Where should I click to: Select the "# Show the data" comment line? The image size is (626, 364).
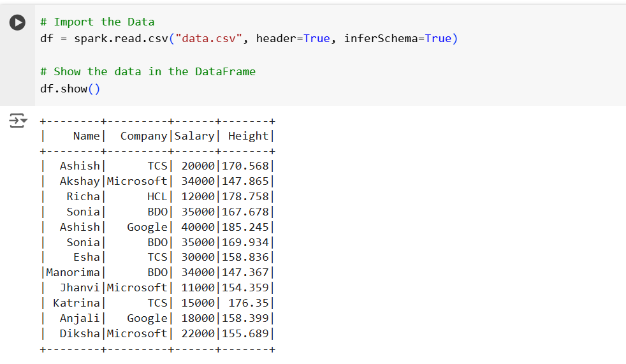point(147,71)
